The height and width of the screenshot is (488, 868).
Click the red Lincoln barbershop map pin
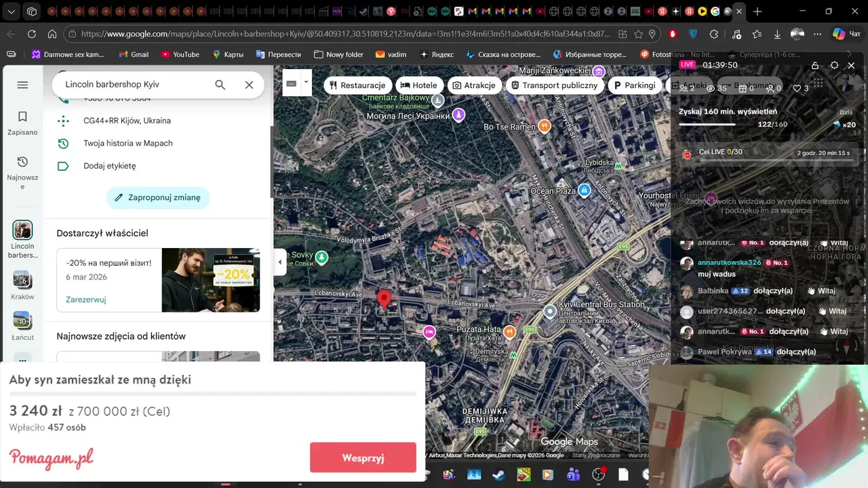point(384,299)
